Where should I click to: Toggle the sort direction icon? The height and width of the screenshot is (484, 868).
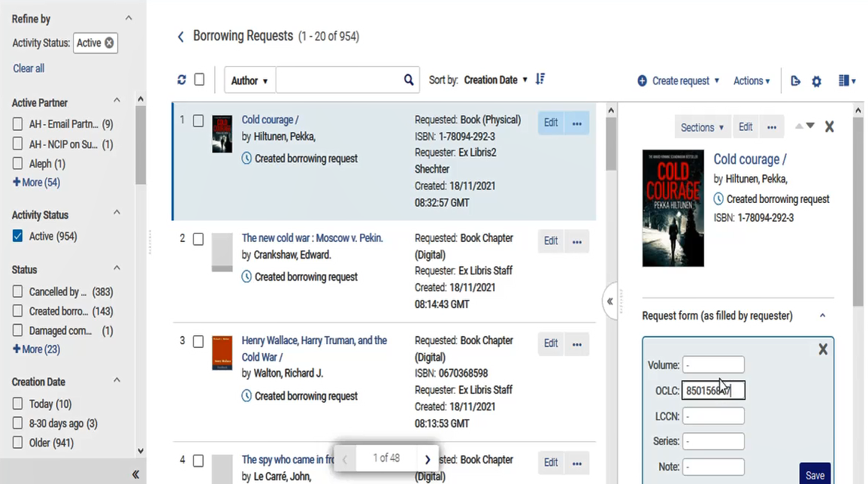(x=540, y=79)
